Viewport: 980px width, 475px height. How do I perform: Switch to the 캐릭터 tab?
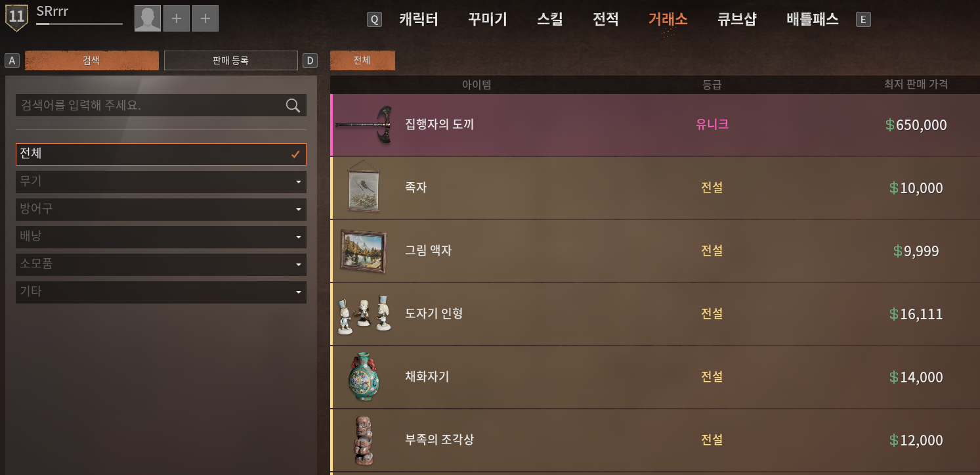pos(419,19)
